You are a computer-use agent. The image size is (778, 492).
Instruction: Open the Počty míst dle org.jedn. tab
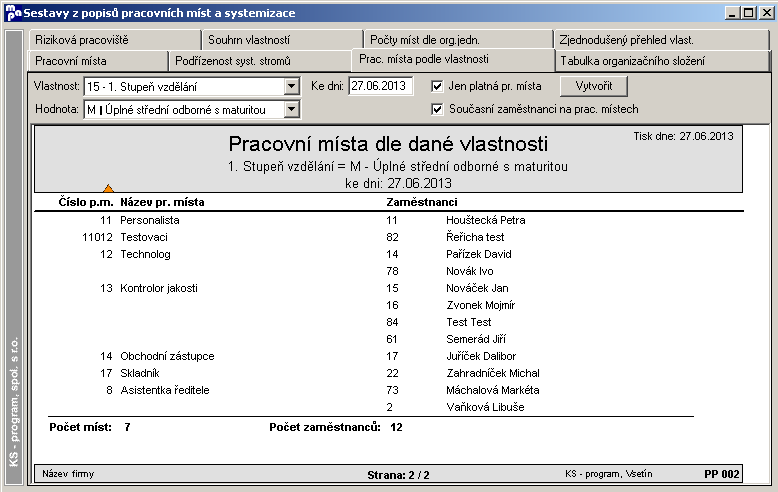[x=458, y=40]
